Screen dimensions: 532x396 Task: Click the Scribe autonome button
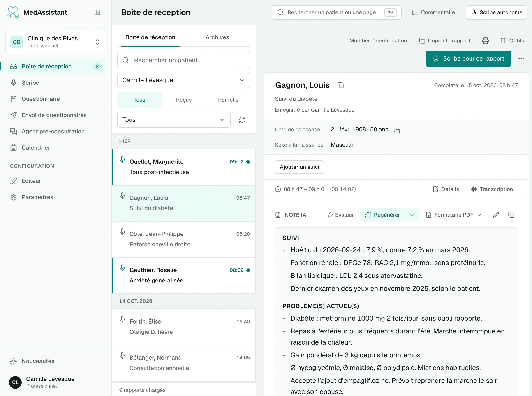496,12
